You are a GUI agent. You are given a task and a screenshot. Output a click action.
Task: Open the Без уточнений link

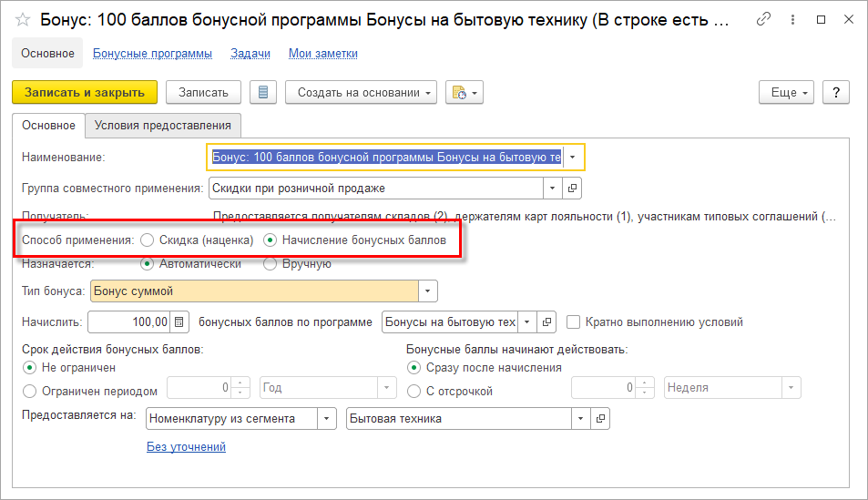pos(186,447)
